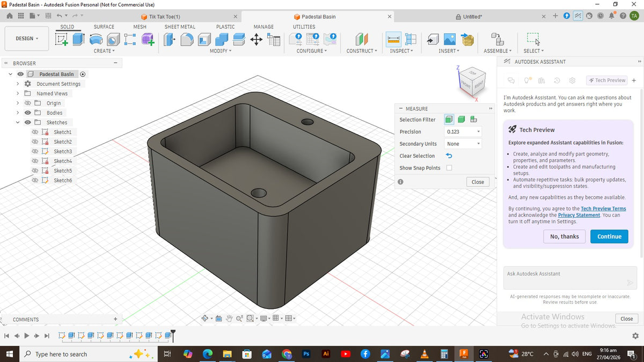Switch to the SHEET METAL tab
The width and height of the screenshot is (644, 362).
[180, 27]
